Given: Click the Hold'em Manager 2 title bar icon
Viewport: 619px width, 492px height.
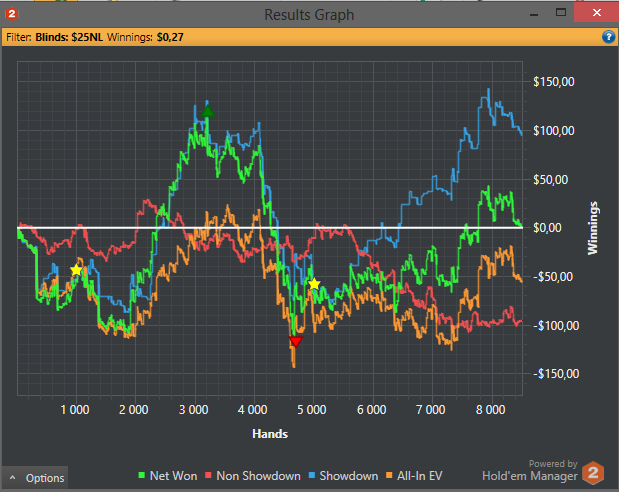Looking at the screenshot, I should [x=11, y=14].
